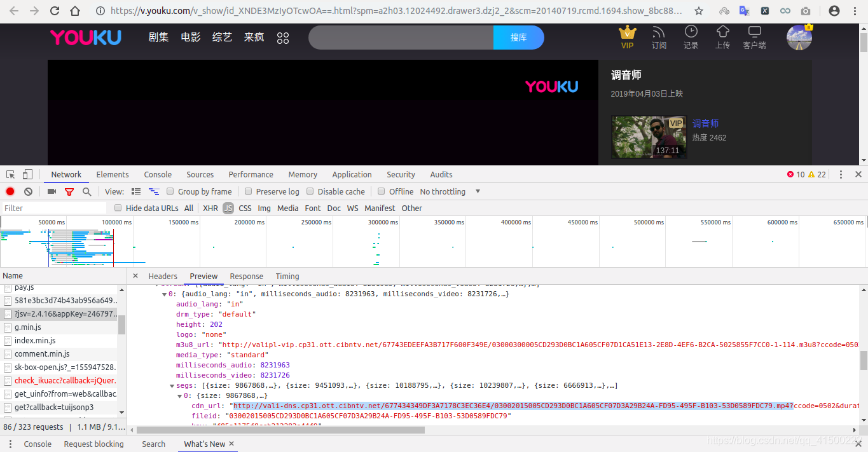
Task: Show the waterfall overview icon
Action: click(x=153, y=191)
